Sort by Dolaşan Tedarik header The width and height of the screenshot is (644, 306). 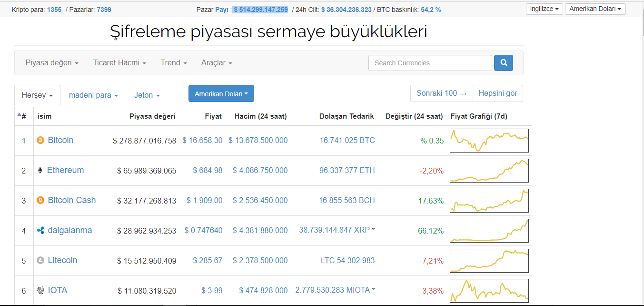[x=347, y=116]
